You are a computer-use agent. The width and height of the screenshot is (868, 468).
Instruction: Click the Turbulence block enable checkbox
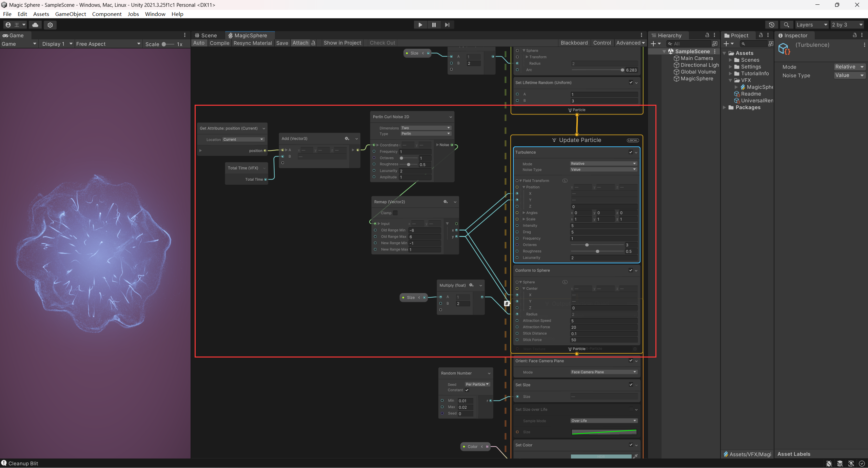[x=631, y=152]
